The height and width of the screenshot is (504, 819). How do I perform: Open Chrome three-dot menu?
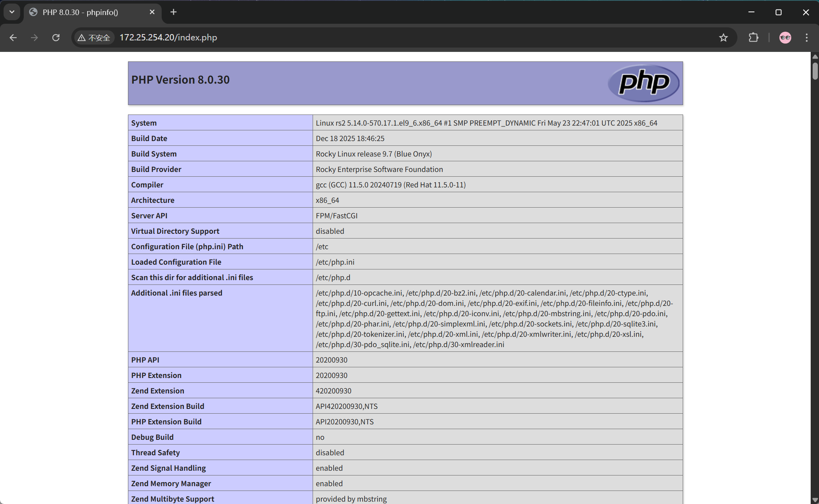tap(806, 38)
